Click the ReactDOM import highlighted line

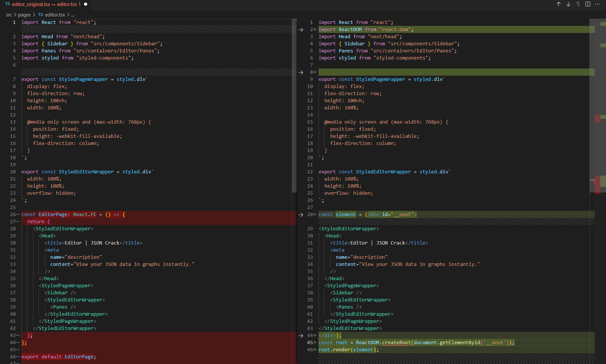pos(365,29)
